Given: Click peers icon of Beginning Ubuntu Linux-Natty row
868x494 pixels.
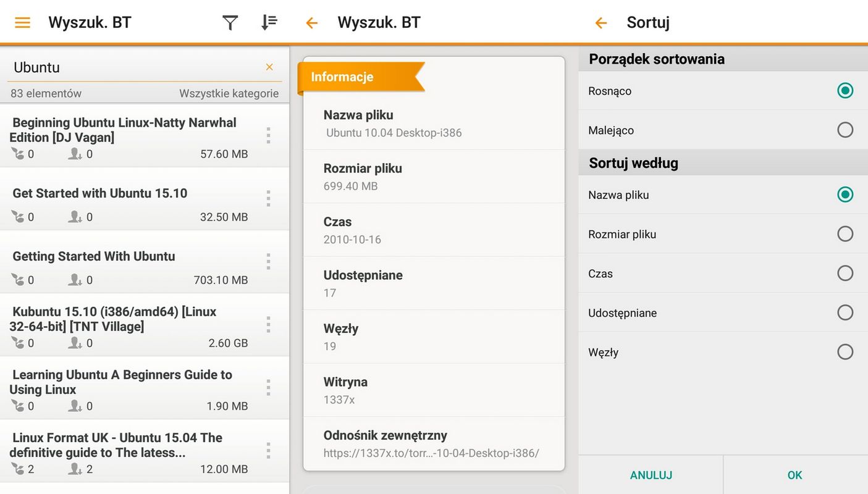Looking at the screenshot, I should pos(75,154).
